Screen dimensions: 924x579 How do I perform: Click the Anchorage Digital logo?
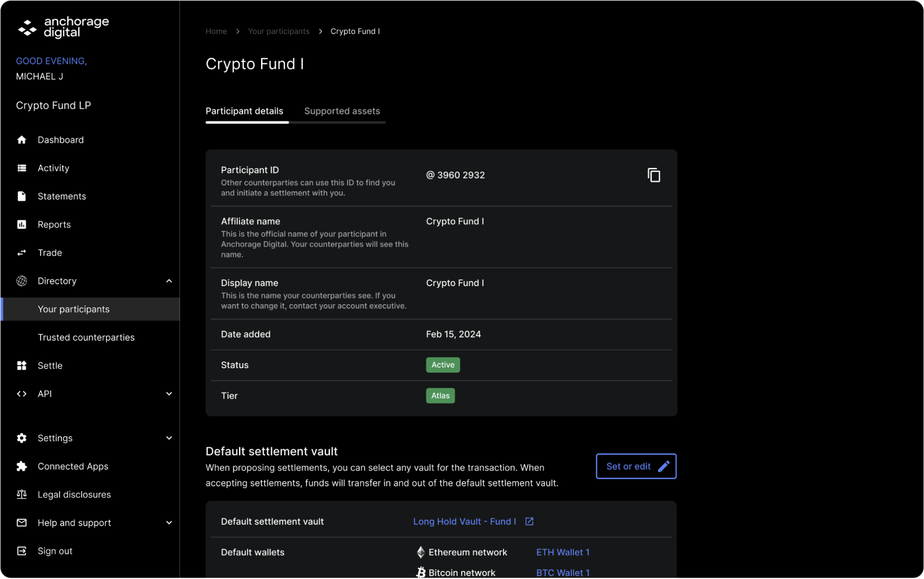(63, 27)
